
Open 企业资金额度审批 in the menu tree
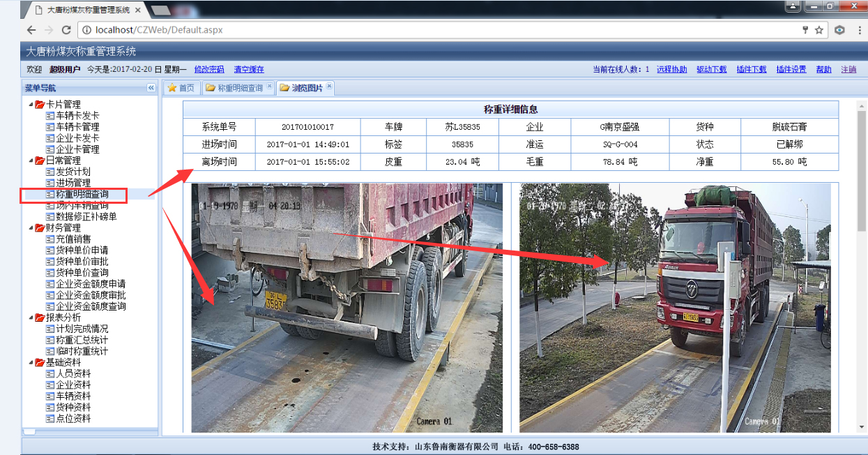[91, 295]
